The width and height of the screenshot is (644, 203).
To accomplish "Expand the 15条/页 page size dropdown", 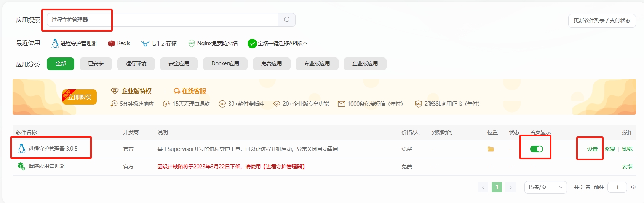I will pos(545,187).
